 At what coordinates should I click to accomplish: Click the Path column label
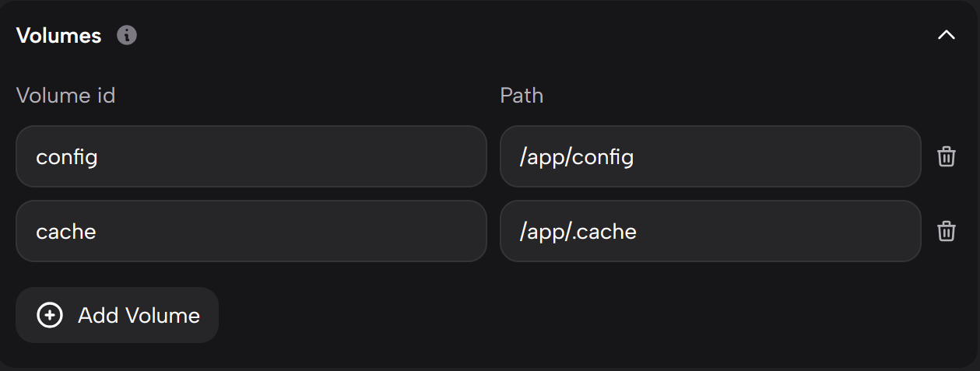pos(522,96)
